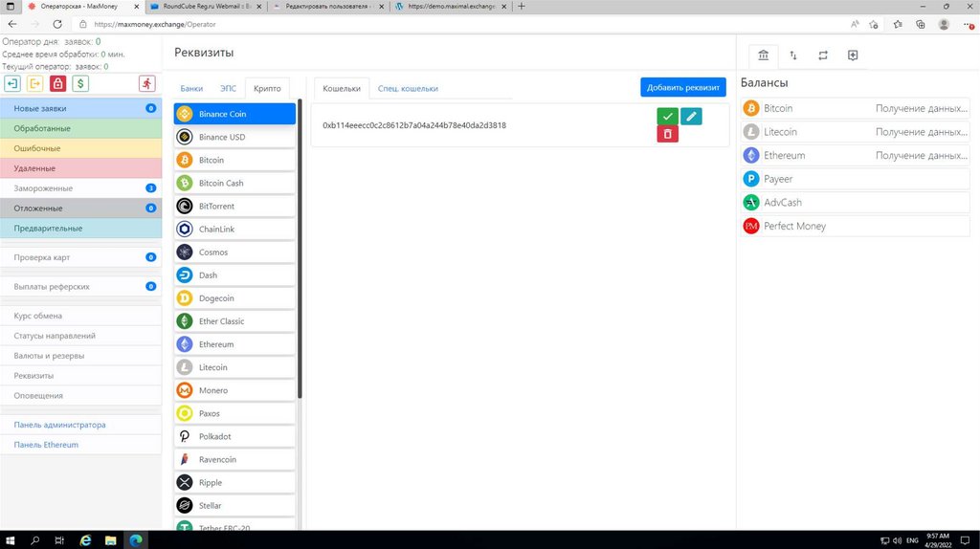The image size is (980, 549).
Task: Select Stellar in the crypto list
Action: [234, 506]
